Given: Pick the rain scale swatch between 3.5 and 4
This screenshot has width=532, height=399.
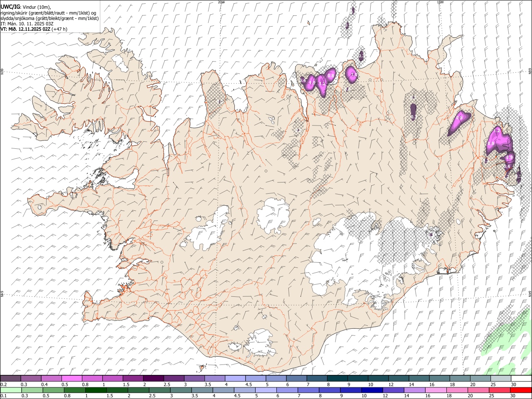Looking at the screenshot, I should pyautogui.click(x=202, y=390).
